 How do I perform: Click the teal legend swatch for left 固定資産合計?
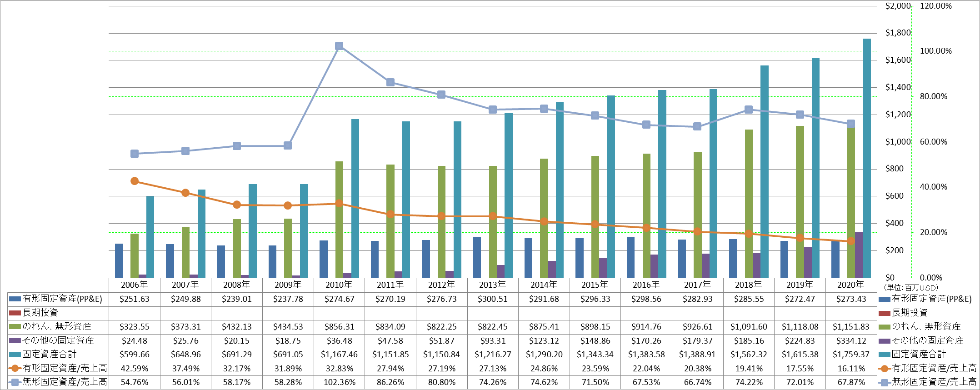click(15, 354)
